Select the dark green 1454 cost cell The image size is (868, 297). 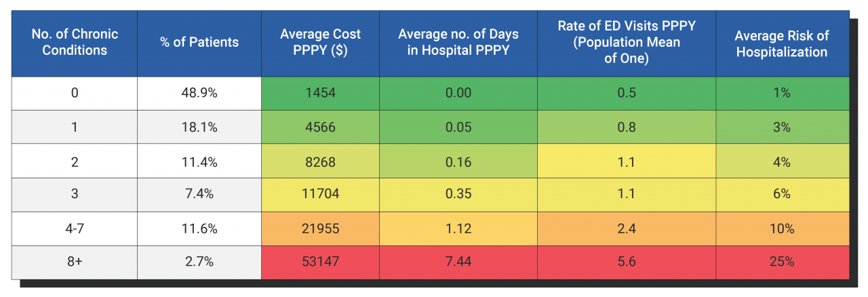point(320,93)
